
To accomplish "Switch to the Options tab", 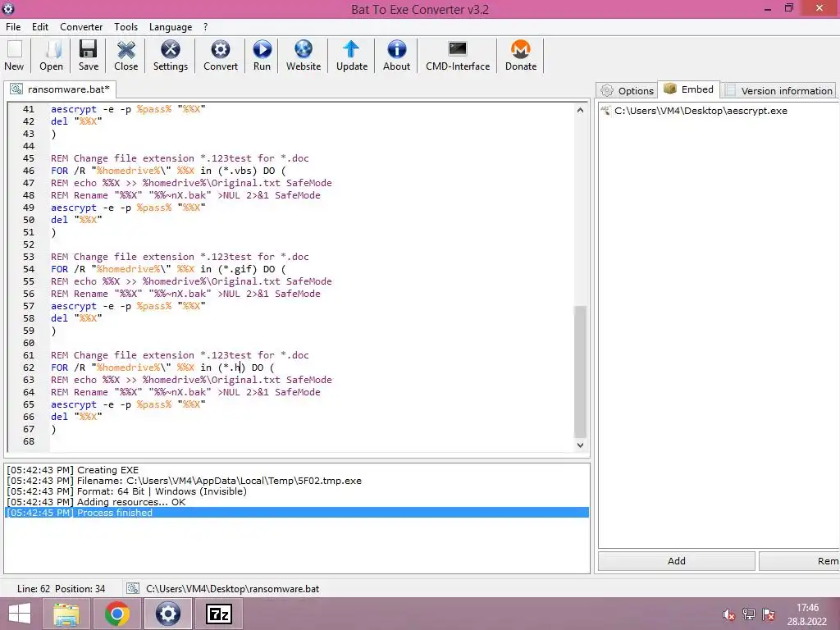I will [626, 90].
